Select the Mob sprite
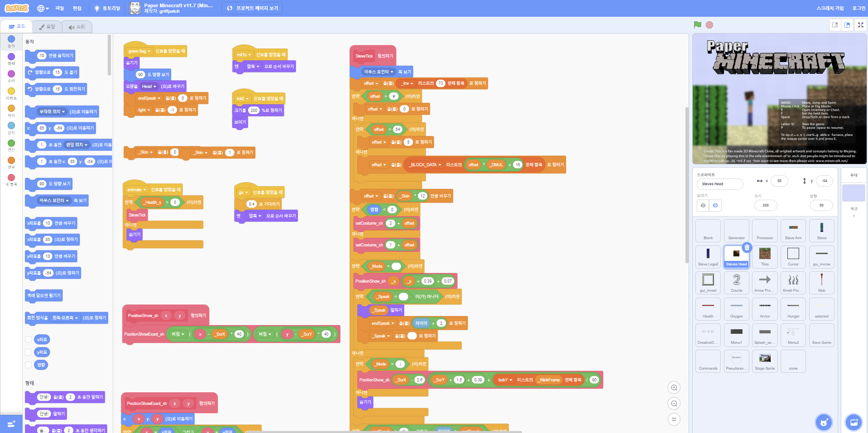868x433 pixels. pyautogui.click(x=822, y=283)
